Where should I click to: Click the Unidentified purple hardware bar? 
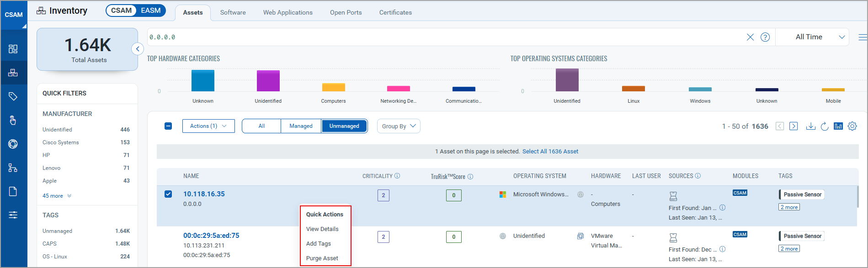click(x=268, y=81)
